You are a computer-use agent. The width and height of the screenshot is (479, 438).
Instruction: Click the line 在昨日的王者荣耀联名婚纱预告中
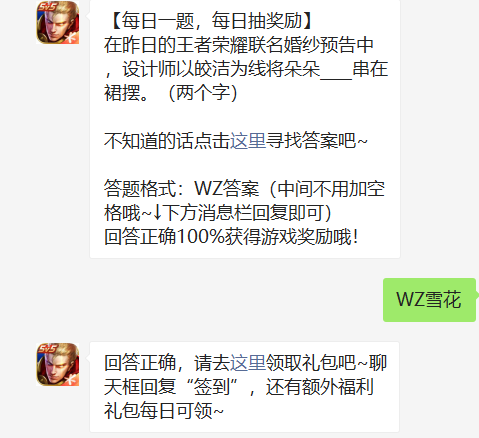239,45
